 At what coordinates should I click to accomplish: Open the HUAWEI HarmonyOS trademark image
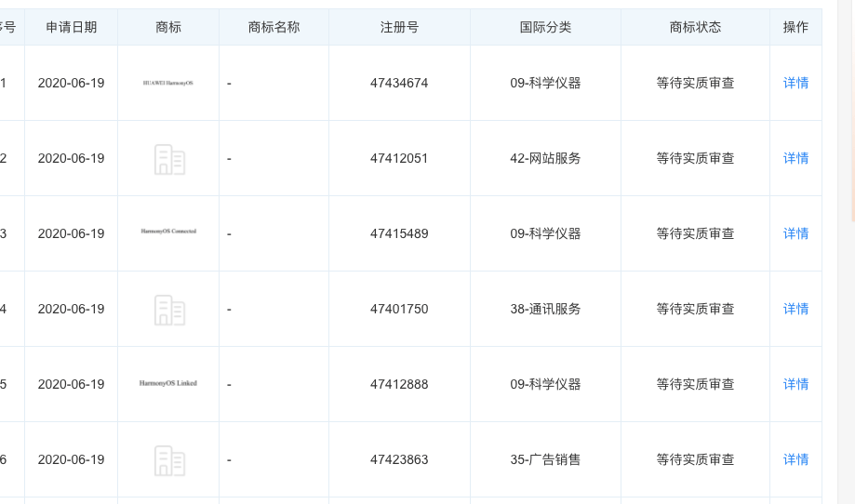(x=168, y=84)
